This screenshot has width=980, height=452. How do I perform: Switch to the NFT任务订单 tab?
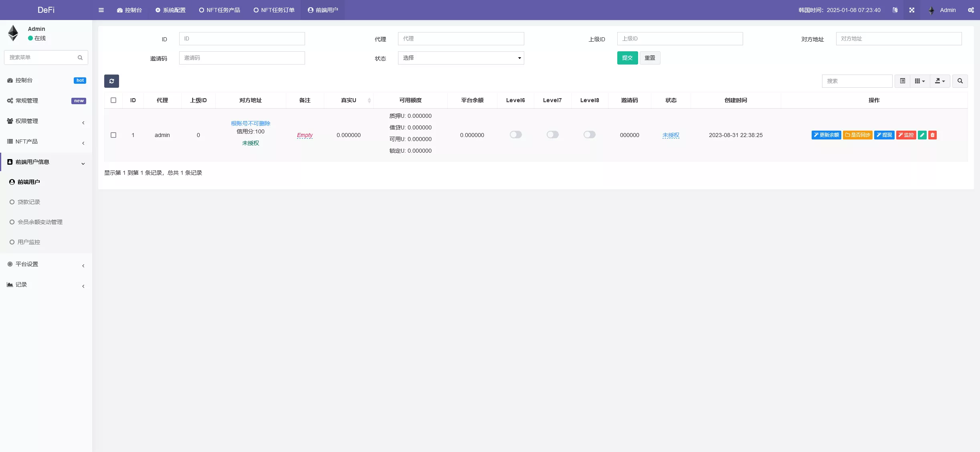click(274, 10)
